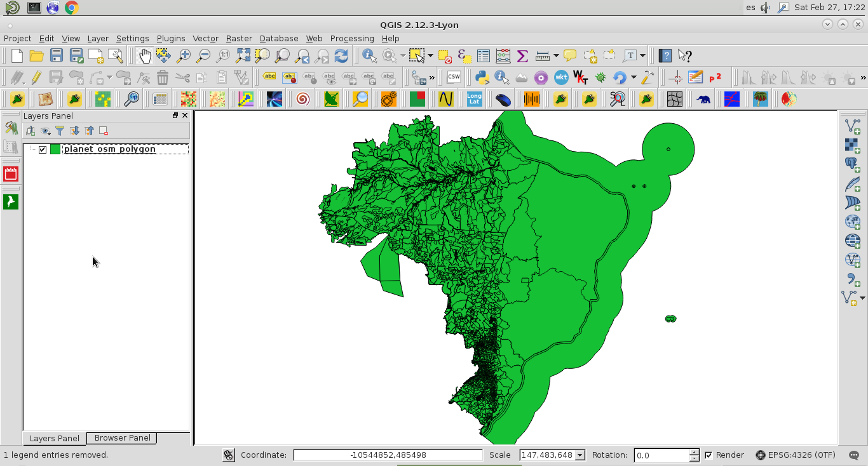868x466 pixels.
Task: Click the red spiral plugin icon
Action: (303, 99)
